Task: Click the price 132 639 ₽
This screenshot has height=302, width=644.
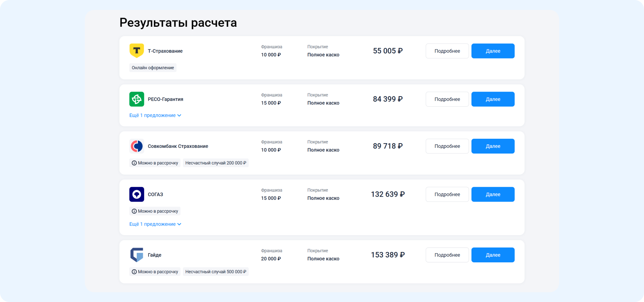Action: [388, 194]
